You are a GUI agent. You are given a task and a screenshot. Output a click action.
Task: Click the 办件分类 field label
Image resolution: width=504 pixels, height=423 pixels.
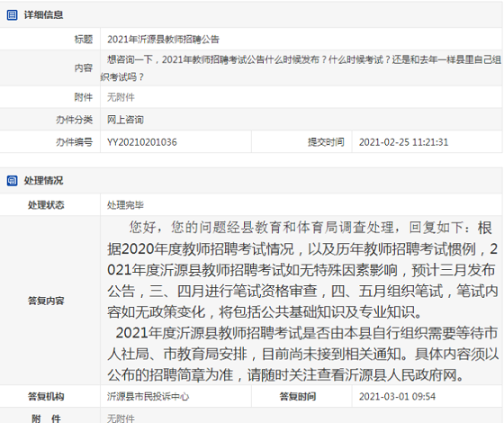coord(74,120)
